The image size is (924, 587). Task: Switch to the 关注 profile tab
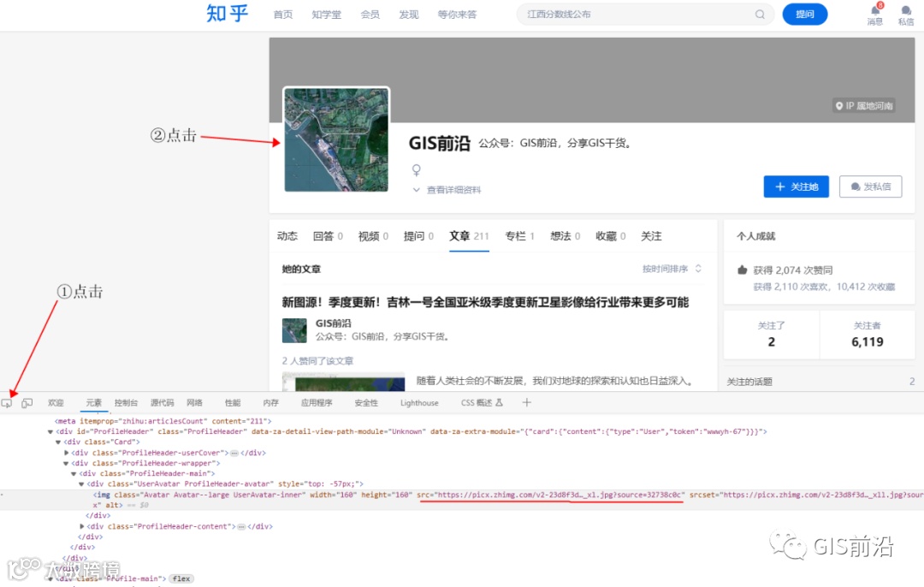[651, 236]
